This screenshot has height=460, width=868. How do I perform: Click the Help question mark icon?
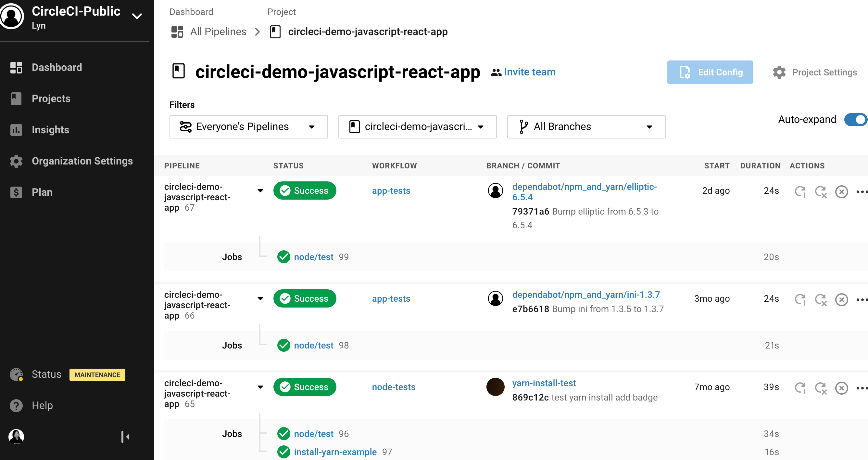(x=16, y=405)
